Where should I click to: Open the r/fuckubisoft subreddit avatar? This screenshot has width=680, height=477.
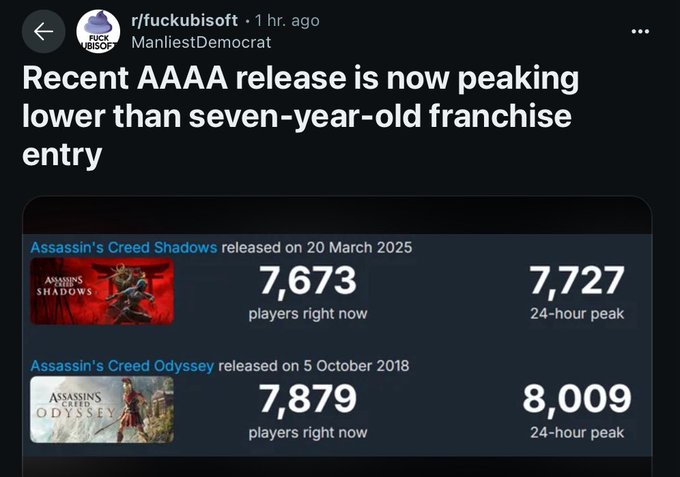coord(98,32)
